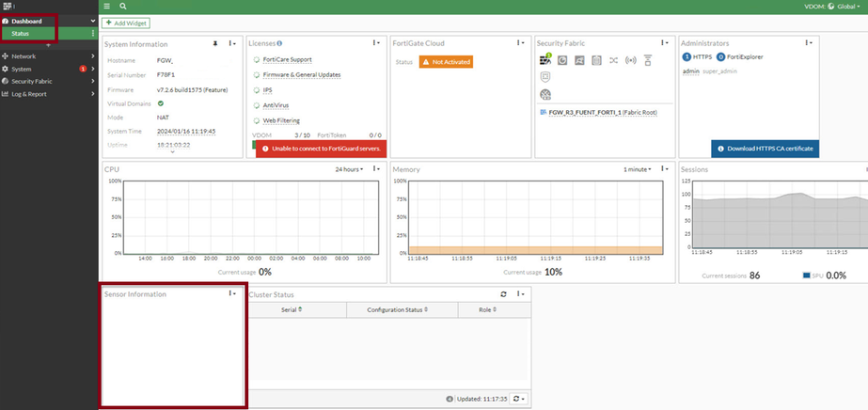Click the picture-style icon in Security Fabric
The image size is (868, 410).
[x=579, y=60]
